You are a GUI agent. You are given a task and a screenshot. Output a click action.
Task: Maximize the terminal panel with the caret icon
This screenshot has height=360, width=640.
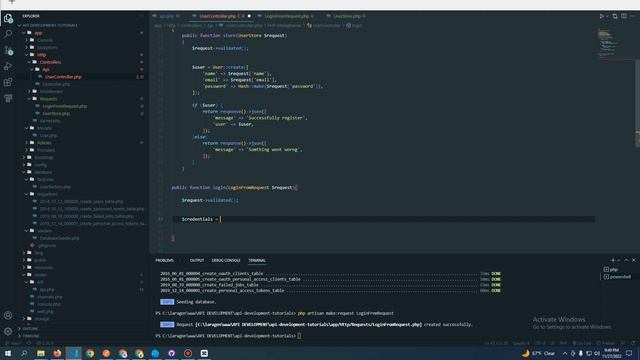[626, 260]
